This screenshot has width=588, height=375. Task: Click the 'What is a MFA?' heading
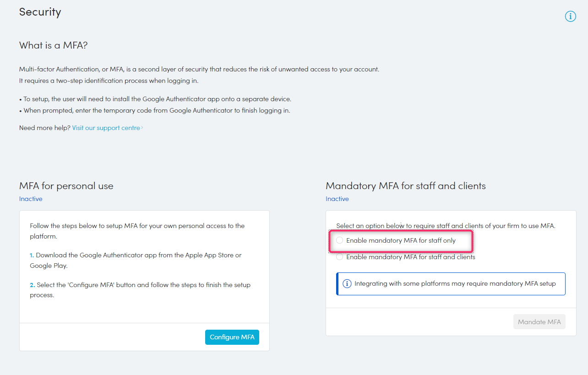pos(53,45)
